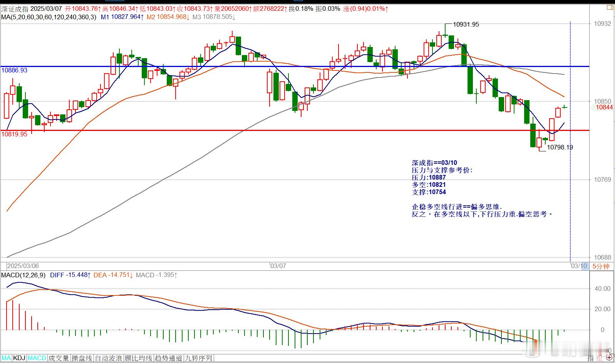Click the 10886.93 price label
Image resolution: width=615 pixels, height=364 pixels.
[x=14, y=70]
